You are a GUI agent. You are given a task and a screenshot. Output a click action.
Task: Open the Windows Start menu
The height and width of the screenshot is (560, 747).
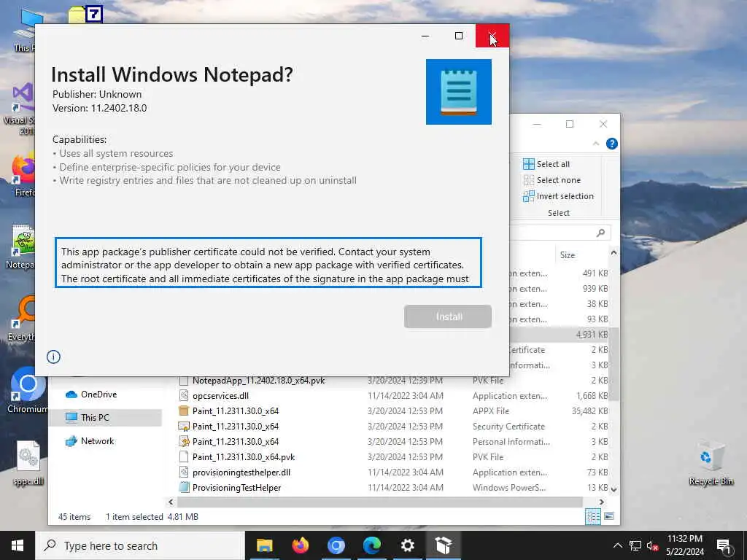pos(18,545)
